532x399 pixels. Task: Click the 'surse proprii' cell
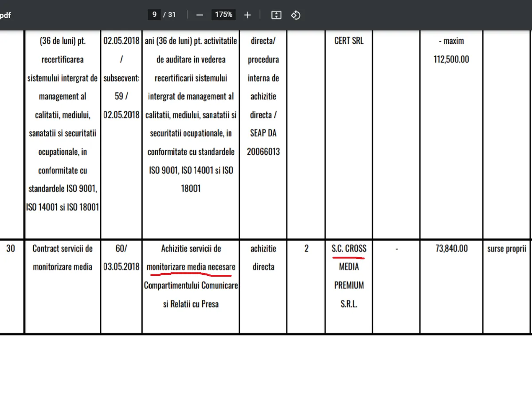[506, 249]
